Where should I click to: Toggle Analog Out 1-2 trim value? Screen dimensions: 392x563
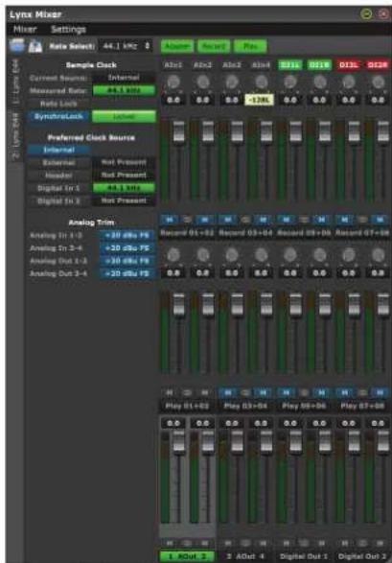(x=127, y=261)
